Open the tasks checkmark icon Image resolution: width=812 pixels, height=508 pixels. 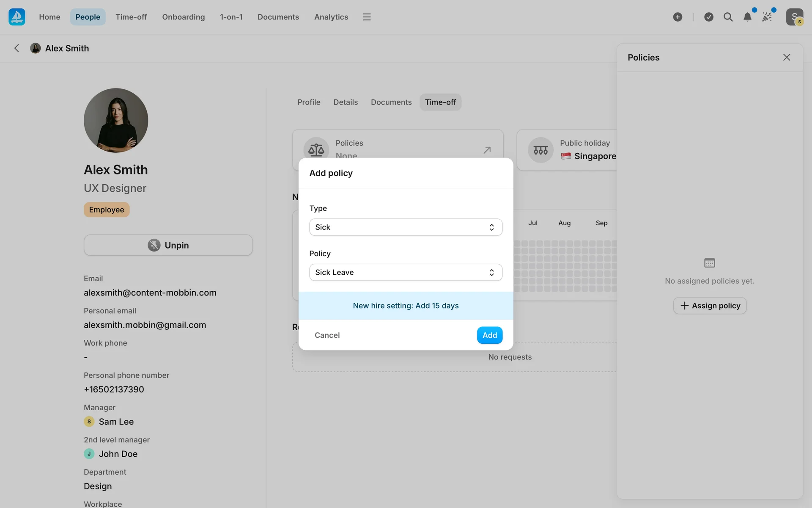[x=709, y=17]
